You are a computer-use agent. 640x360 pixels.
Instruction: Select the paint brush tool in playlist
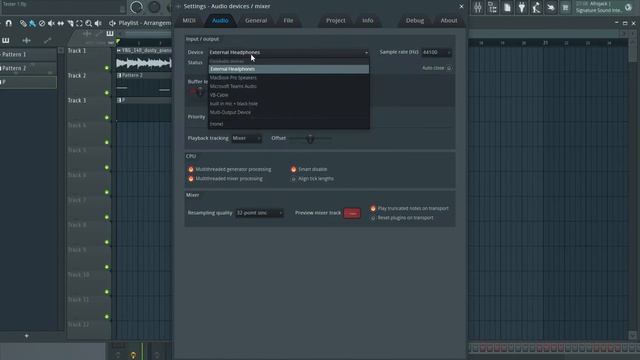32,23
